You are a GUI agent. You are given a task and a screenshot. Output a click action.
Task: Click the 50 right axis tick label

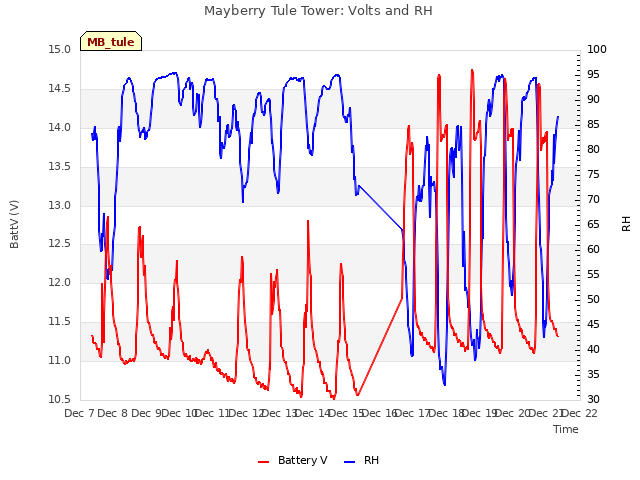click(x=593, y=300)
